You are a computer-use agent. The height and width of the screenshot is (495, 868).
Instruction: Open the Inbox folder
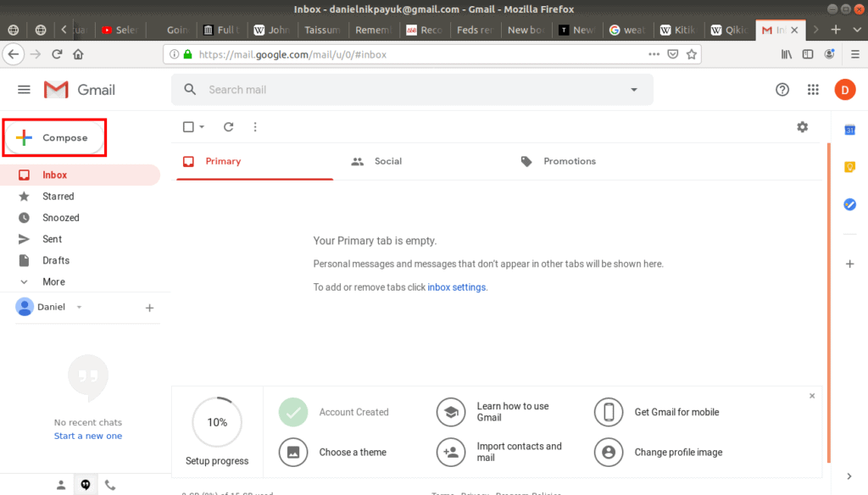(81, 175)
